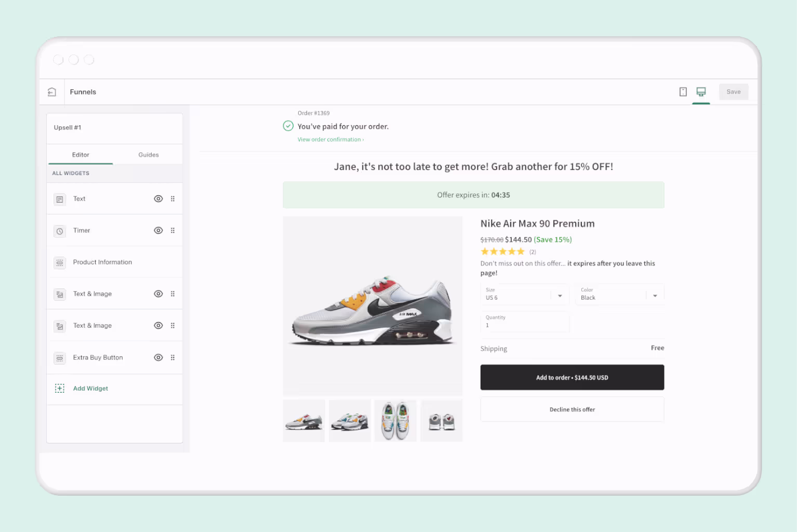Viewport: 797px width, 532px height.
Task: Select the Product Information widget label
Action: coord(102,262)
